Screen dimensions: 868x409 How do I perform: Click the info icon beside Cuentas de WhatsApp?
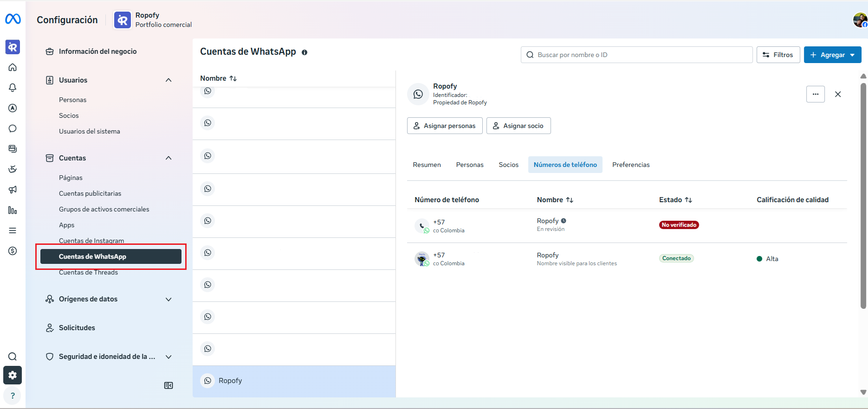pos(304,52)
